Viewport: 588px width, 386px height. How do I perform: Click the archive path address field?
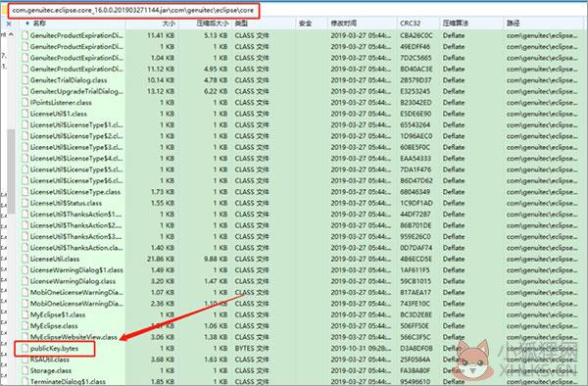pos(133,11)
